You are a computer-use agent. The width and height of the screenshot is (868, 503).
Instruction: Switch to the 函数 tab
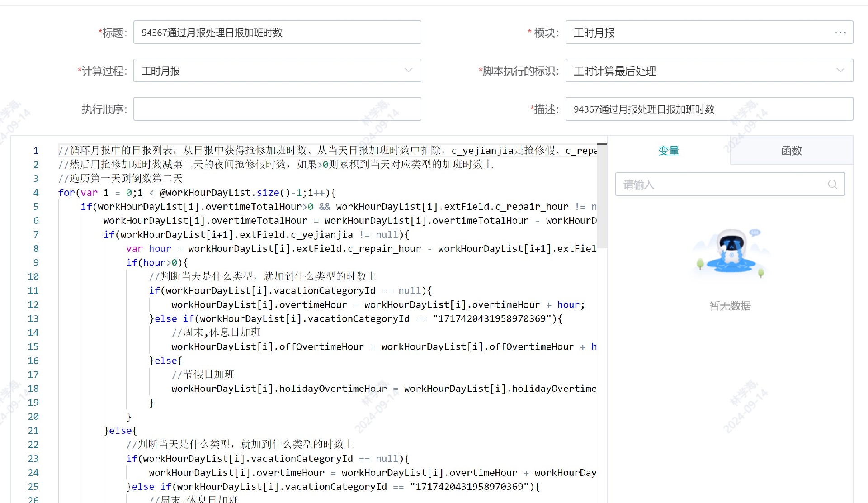(791, 151)
